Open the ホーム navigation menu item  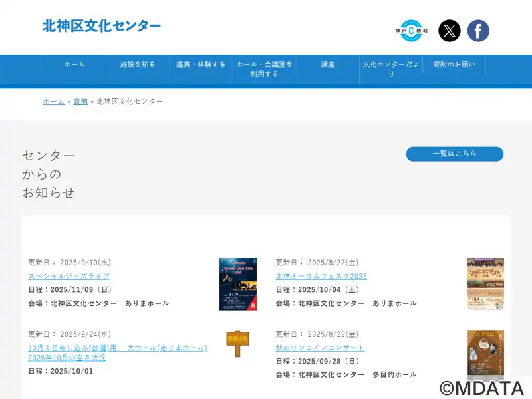click(x=74, y=65)
